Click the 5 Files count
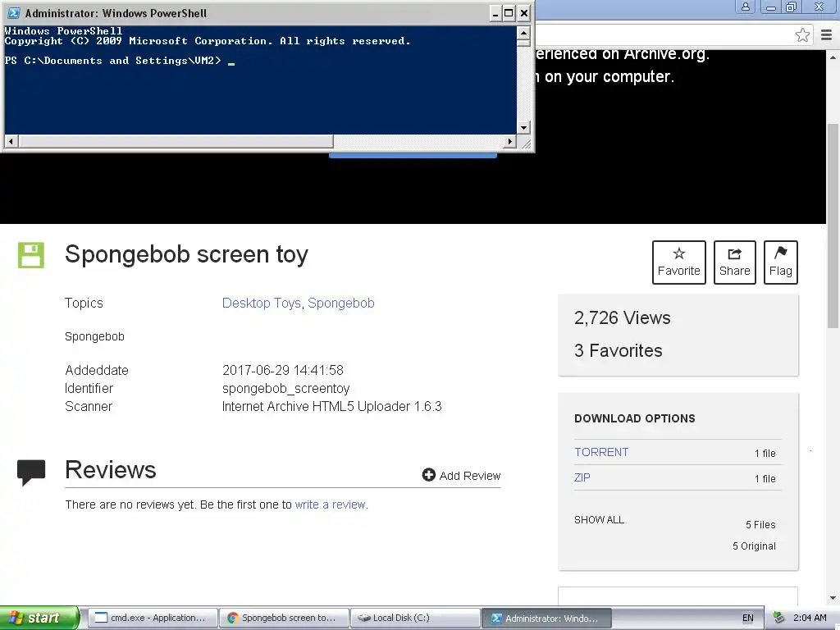The image size is (840, 630). [x=760, y=524]
